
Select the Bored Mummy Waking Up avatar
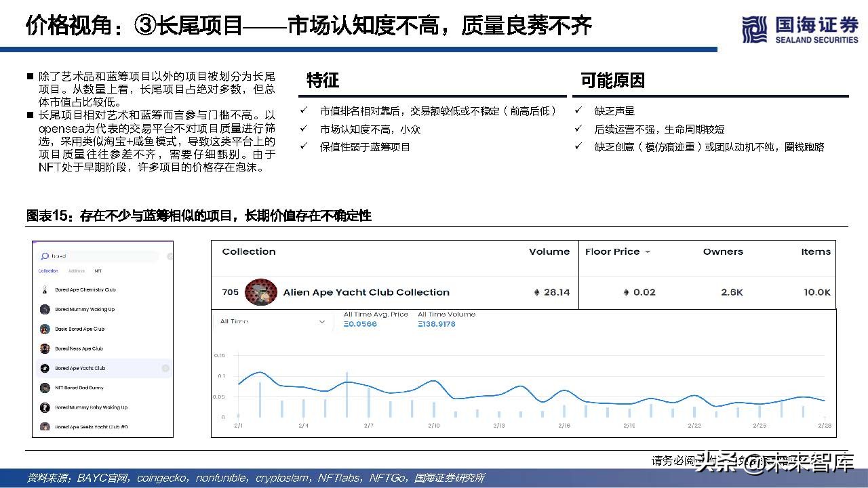point(45,310)
